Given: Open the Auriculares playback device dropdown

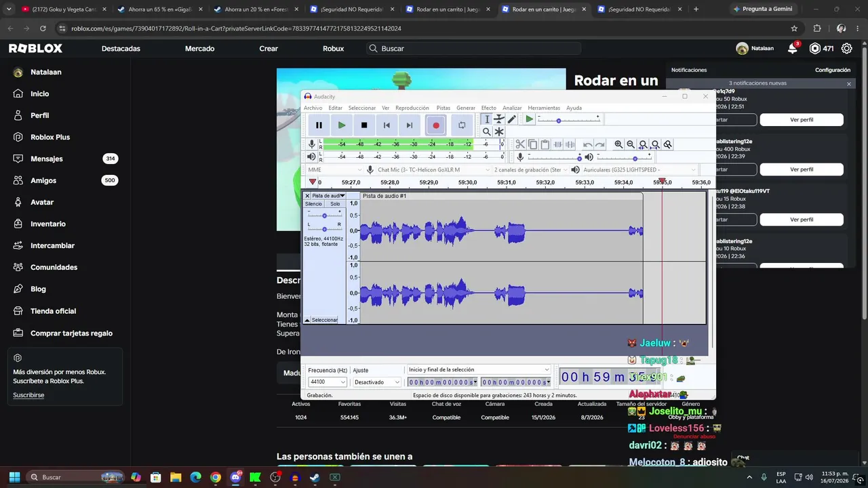Looking at the screenshot, I should point(639,169).
